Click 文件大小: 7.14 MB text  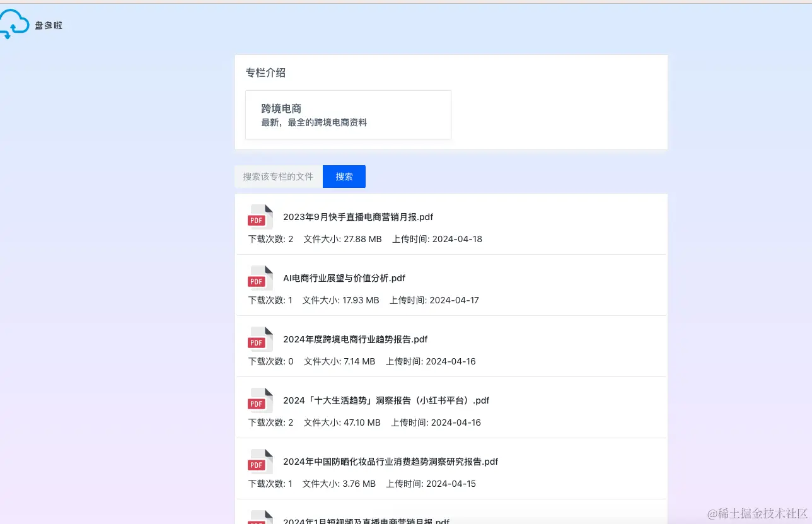339,361
